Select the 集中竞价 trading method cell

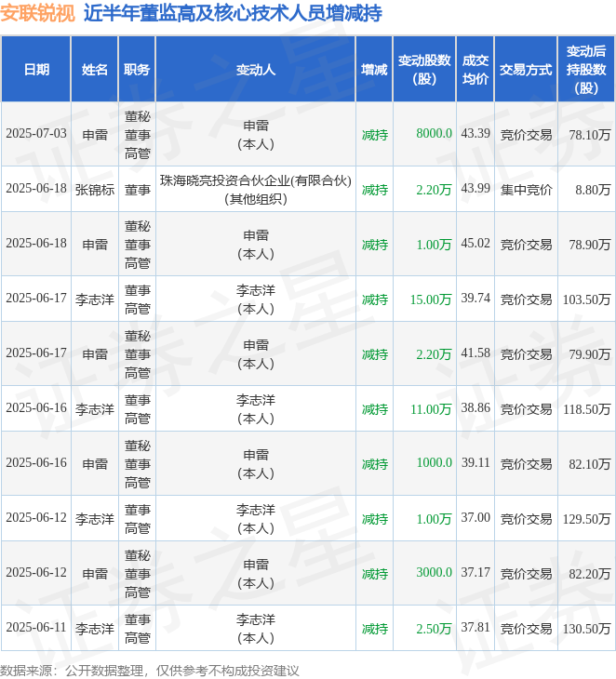pos(526,190)
